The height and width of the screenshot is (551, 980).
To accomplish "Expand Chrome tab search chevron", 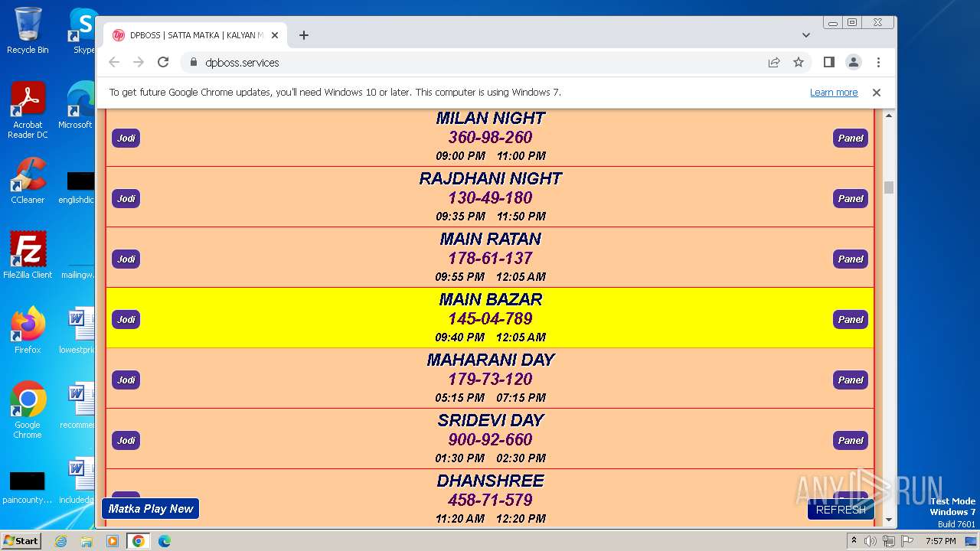I will pos(806,35).
